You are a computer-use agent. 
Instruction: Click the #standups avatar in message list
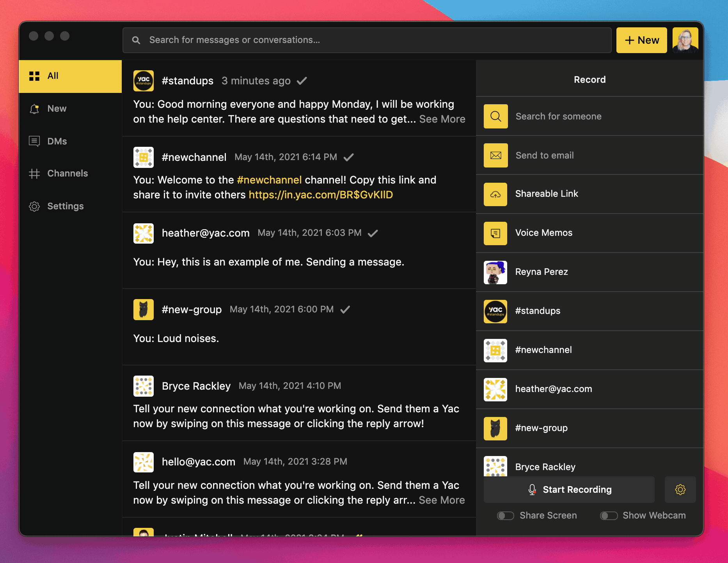[144, 81]
